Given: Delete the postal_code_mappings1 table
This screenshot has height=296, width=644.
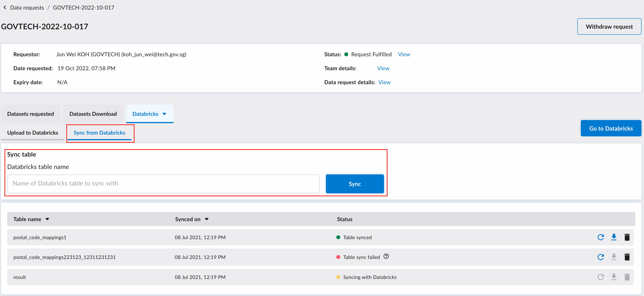Looking at the screenshot, I should point(627,237).
